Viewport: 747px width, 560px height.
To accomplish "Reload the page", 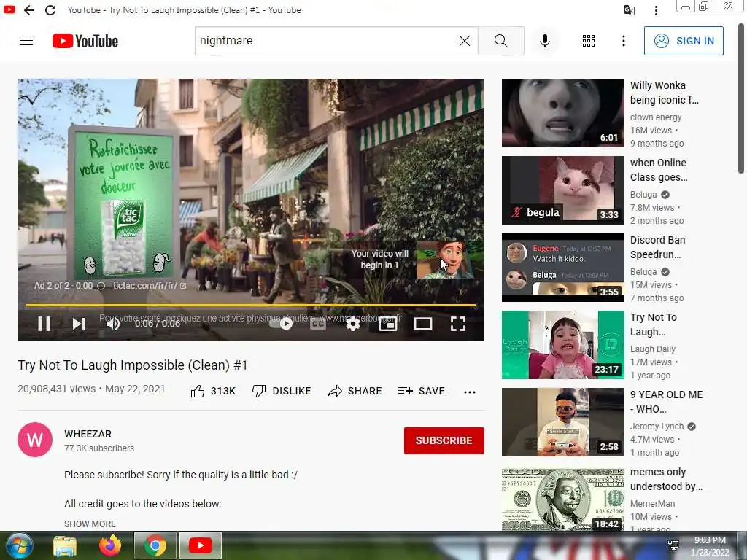I will 50,10.
